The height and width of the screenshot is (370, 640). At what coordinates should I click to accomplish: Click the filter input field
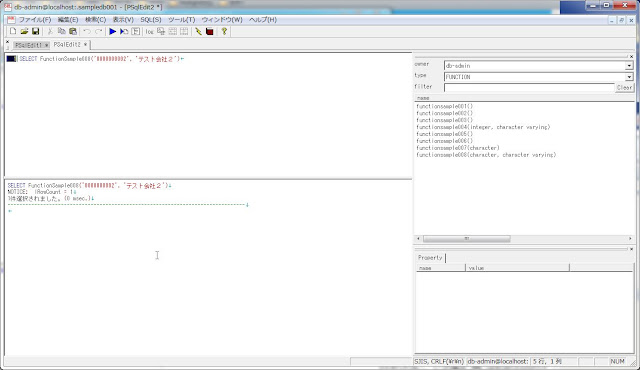(529, 87)
